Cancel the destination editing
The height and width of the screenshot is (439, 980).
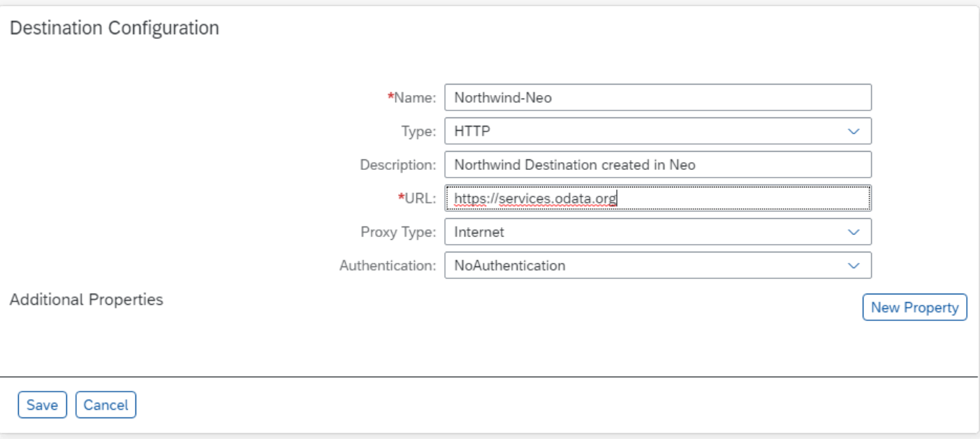(105, 405)
